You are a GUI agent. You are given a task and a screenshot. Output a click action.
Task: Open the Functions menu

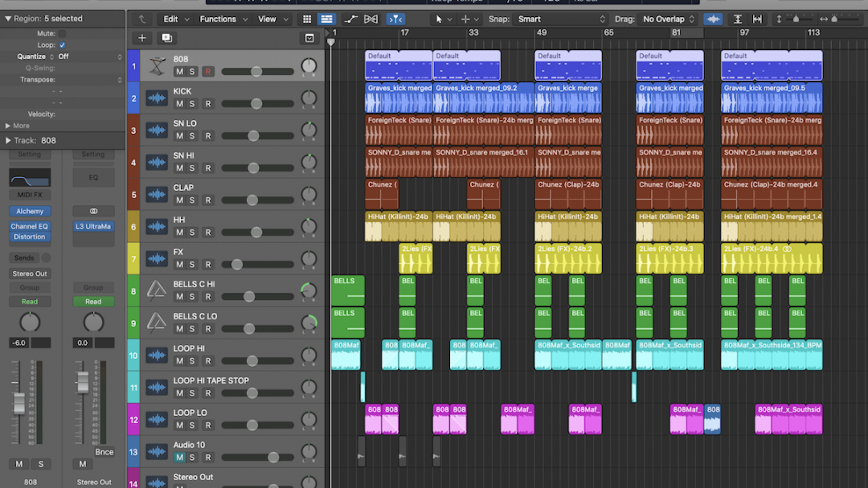(223, 19)
